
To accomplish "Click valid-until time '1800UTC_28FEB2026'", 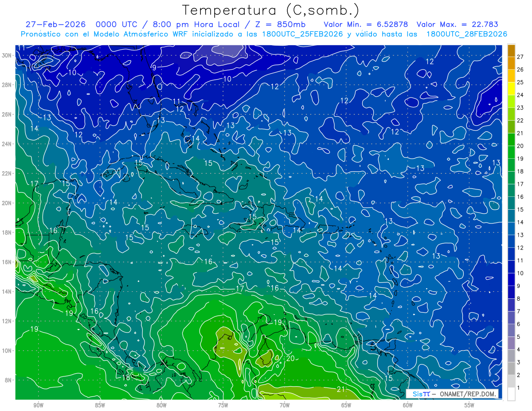I will point(467,34).
